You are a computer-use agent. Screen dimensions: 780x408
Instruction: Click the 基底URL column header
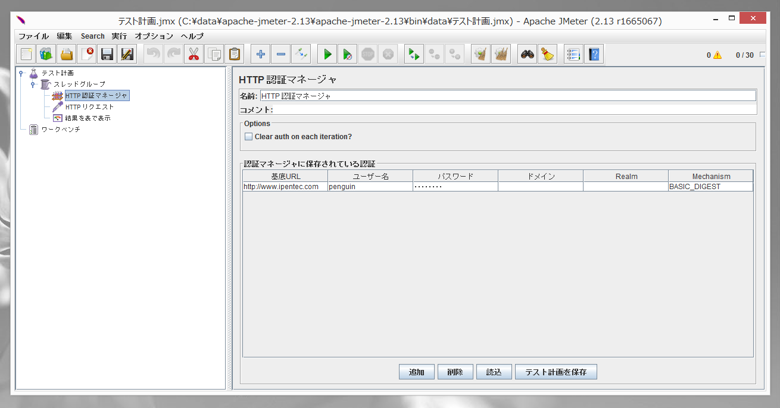(x=285, y=176)
